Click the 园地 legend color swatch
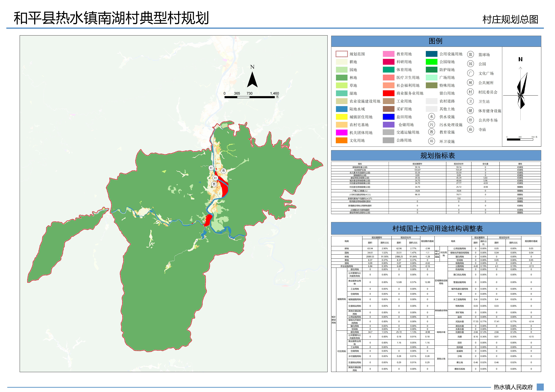555x392 pixels. (342, 70)
